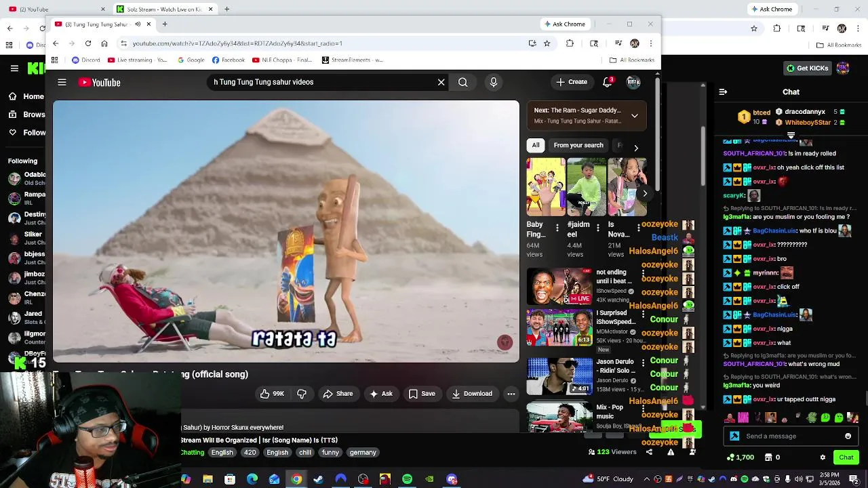868x488 pixels.
Task: Open YouTube notifications bell
Action: (608, 82)
